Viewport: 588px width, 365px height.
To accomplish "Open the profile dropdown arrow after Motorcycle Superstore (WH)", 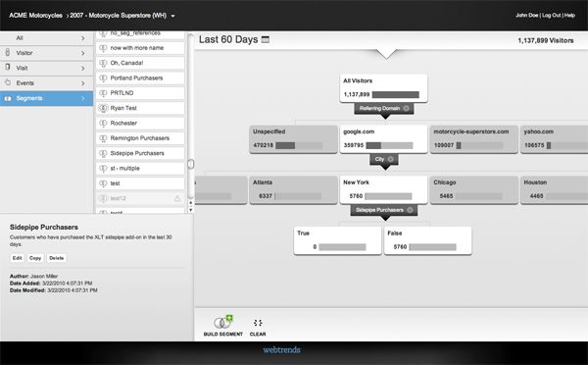I will pos(172,16).
